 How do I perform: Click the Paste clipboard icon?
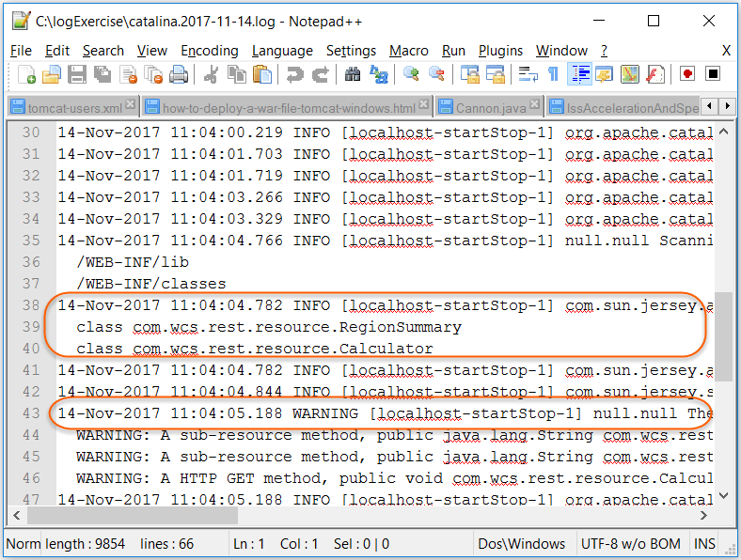click(x=262, y=74)
